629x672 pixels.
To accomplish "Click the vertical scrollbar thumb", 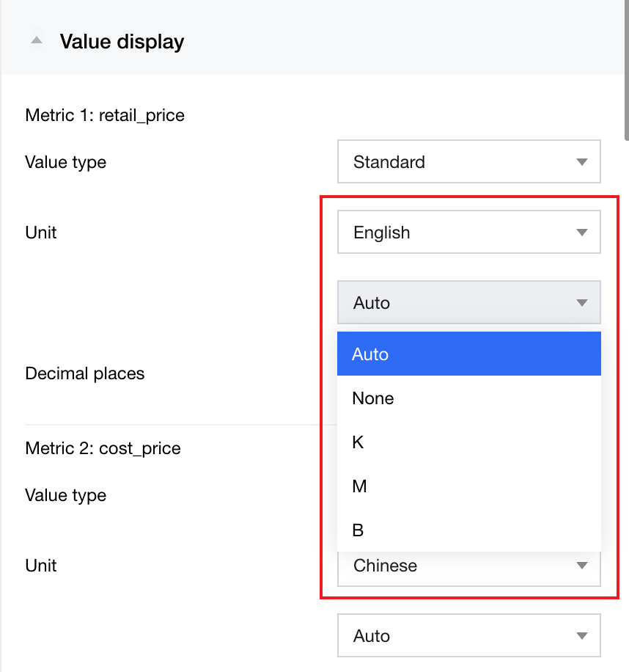I will (x=625, y=70).
